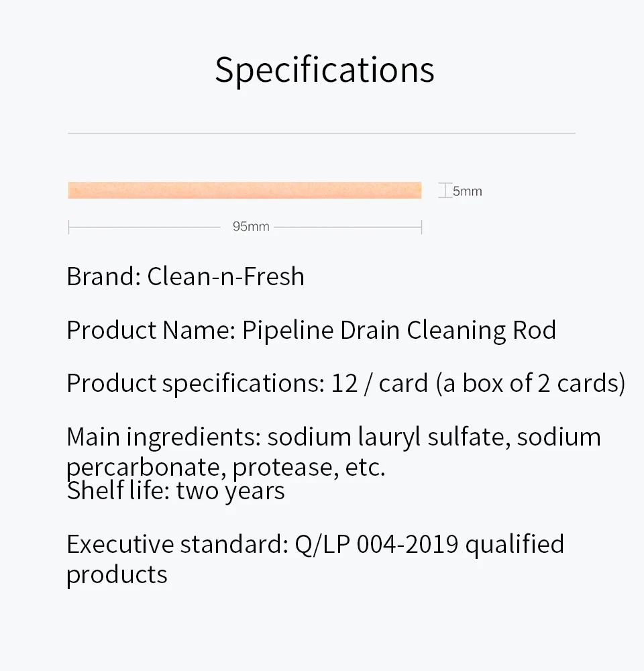
Task: Click the left end tick of the 95mm dimension line
Action: pyautogui.click(x=68, y=227)
